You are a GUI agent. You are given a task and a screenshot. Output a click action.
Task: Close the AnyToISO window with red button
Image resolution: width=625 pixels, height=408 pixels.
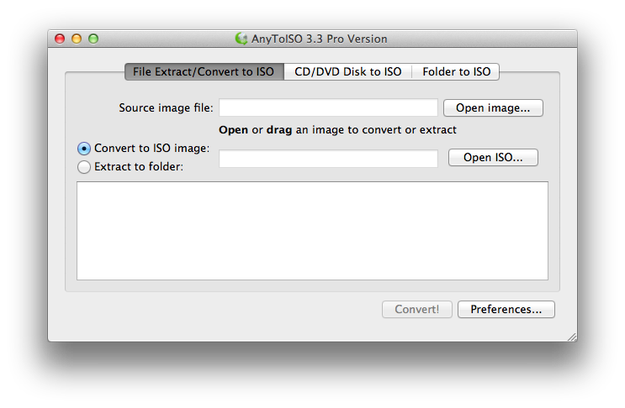coord(60,39)
